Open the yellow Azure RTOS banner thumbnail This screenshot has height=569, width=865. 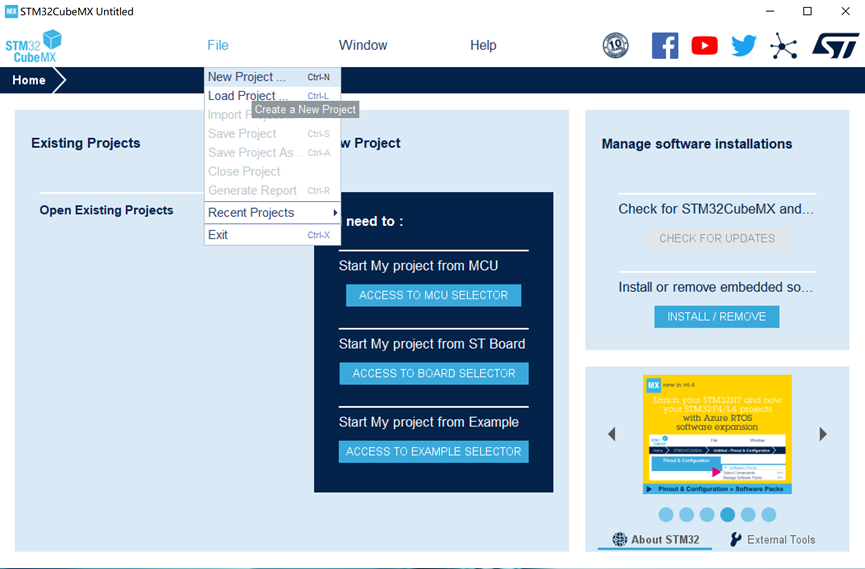717,434
